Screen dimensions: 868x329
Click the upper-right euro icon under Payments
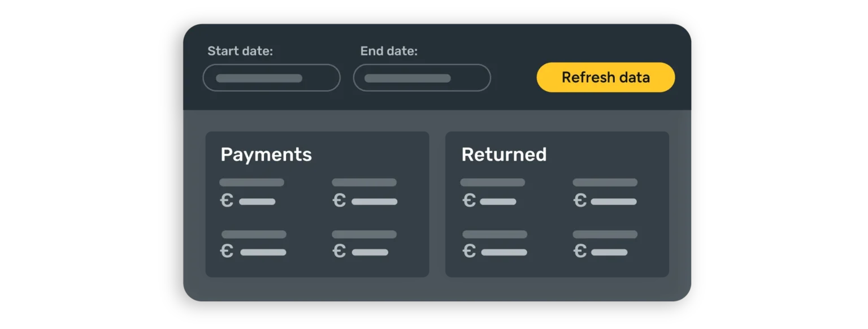point(339,201)
